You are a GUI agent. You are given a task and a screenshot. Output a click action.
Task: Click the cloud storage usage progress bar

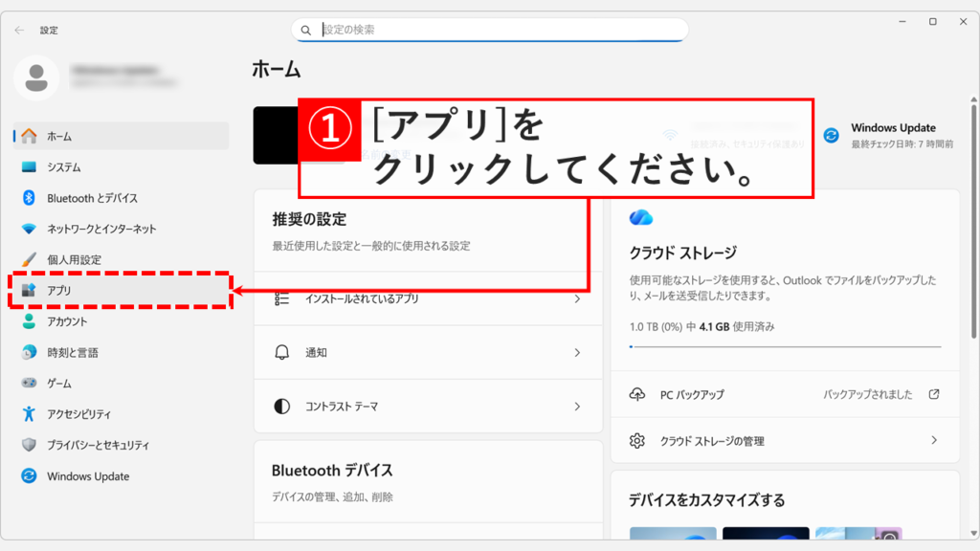[783, 346]
